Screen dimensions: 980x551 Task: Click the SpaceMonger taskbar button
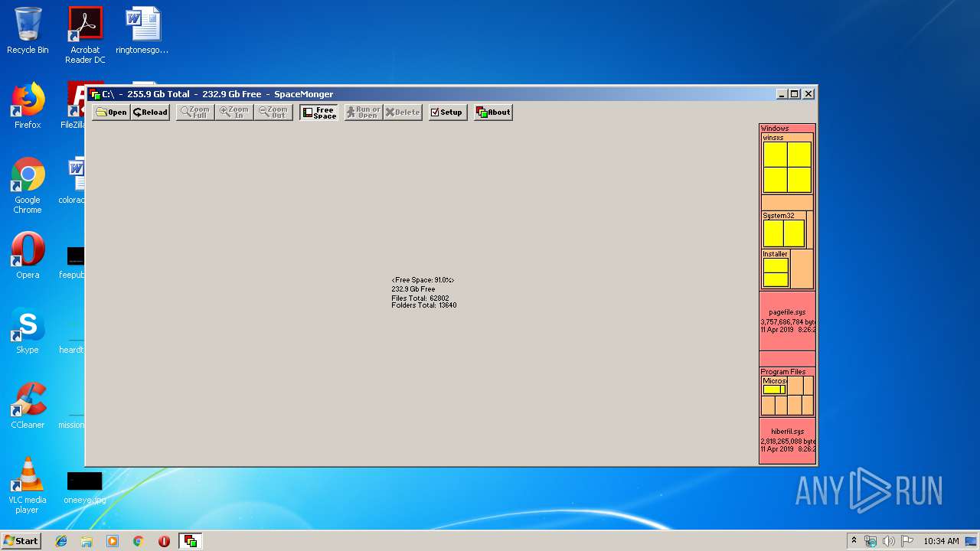click(x=190, y=541)
